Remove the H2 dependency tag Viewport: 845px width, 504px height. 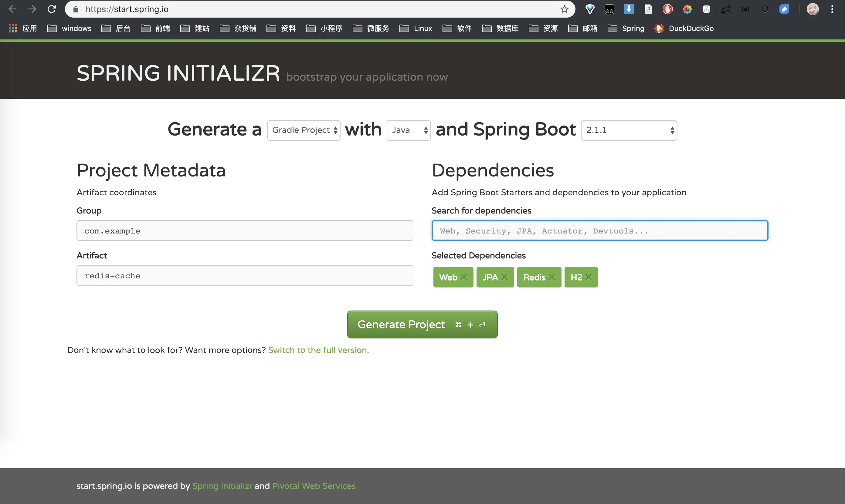[x=589, y=277]
